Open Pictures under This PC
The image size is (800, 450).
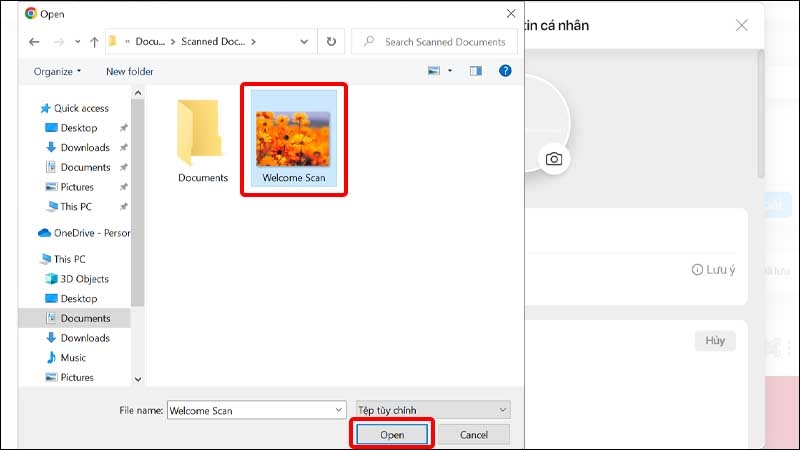point(70,378)
